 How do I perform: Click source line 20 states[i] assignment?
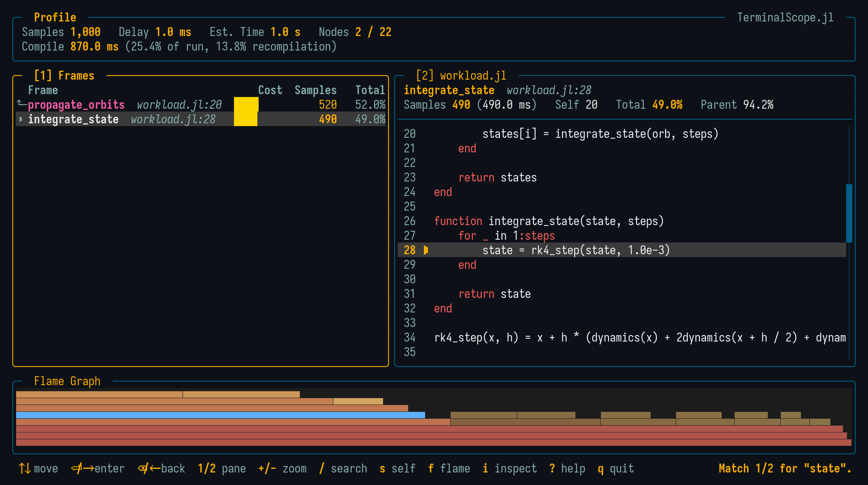point(600,134)
